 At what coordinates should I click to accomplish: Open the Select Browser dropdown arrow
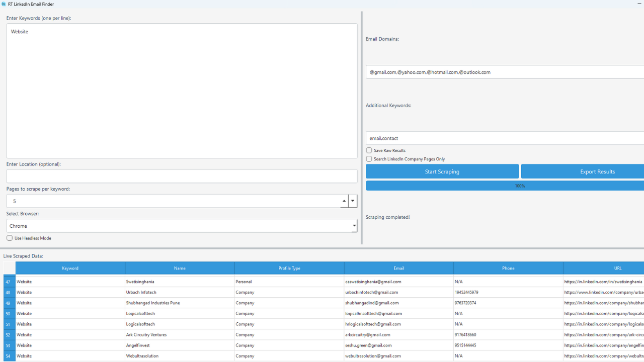(x=354, y=225)
